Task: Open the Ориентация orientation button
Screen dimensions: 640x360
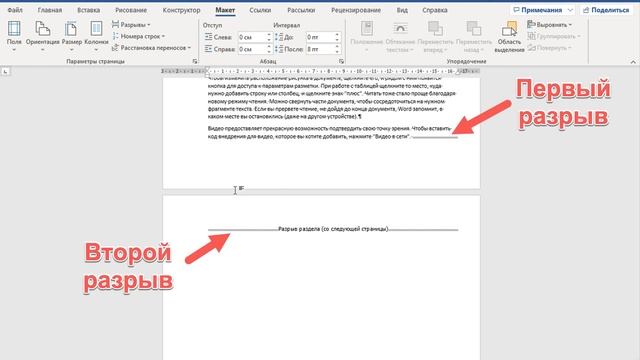Action: click(x=42, y=36)
